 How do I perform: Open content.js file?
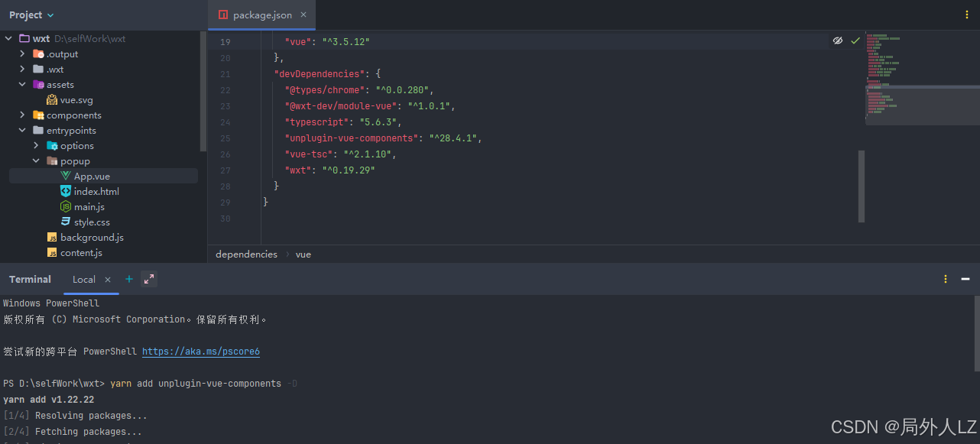coord(81,252)
